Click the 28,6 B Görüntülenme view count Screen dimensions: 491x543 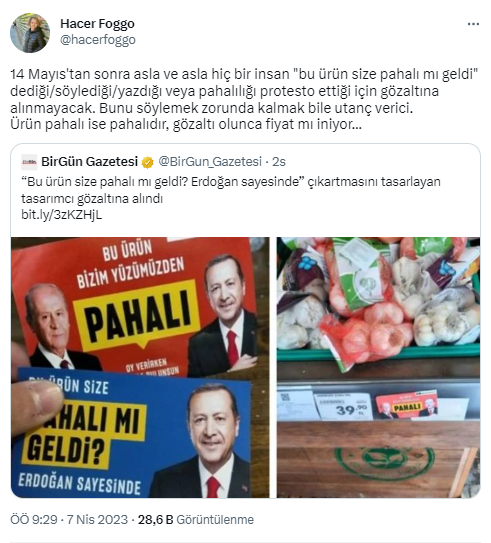(x=196, y=519)
